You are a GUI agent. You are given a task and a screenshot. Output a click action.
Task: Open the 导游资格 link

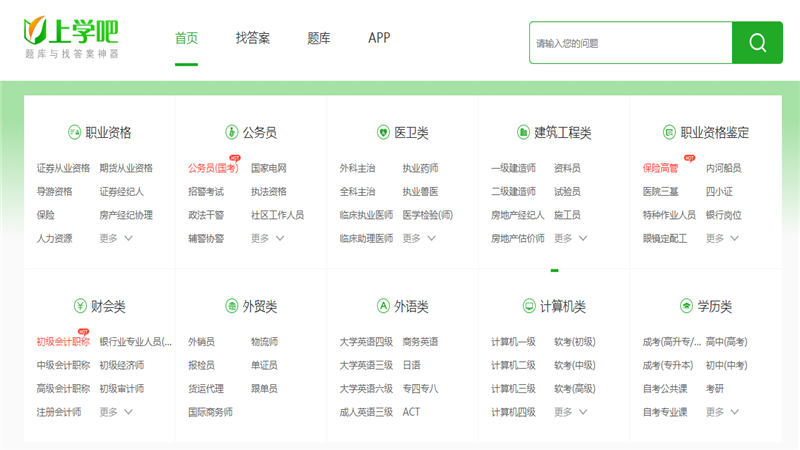[x=55, y=191]
